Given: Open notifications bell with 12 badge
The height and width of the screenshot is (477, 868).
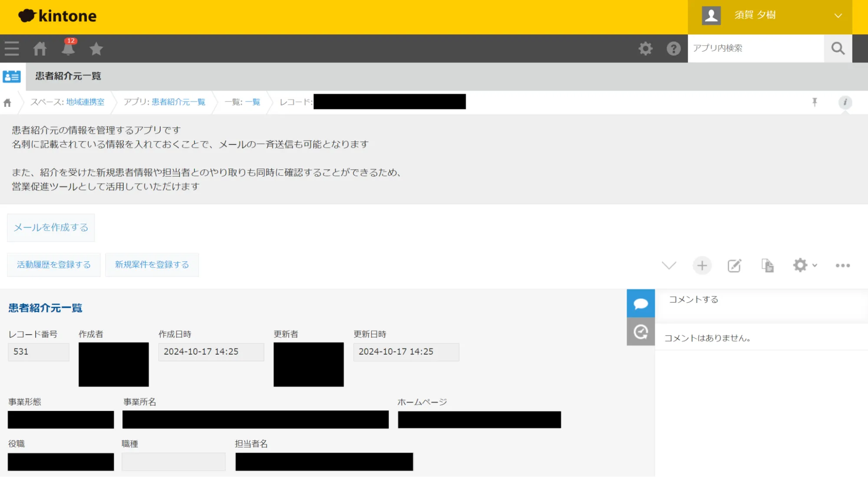Looking at the screenshot, I should (68, 48).
